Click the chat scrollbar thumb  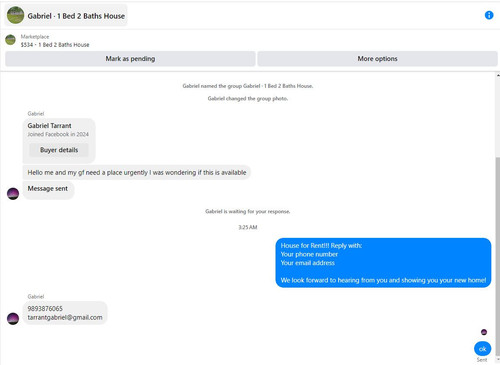498,257
